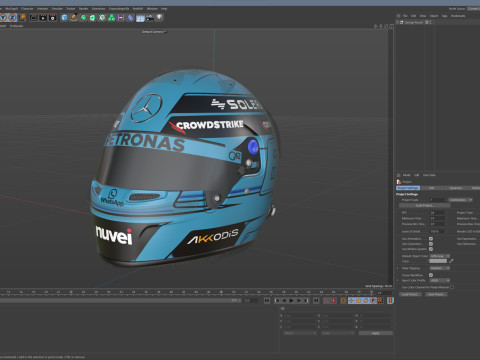Open the Render menu
Screen dimensions: 480x360
pyautogui.click(x=83, y=9)
